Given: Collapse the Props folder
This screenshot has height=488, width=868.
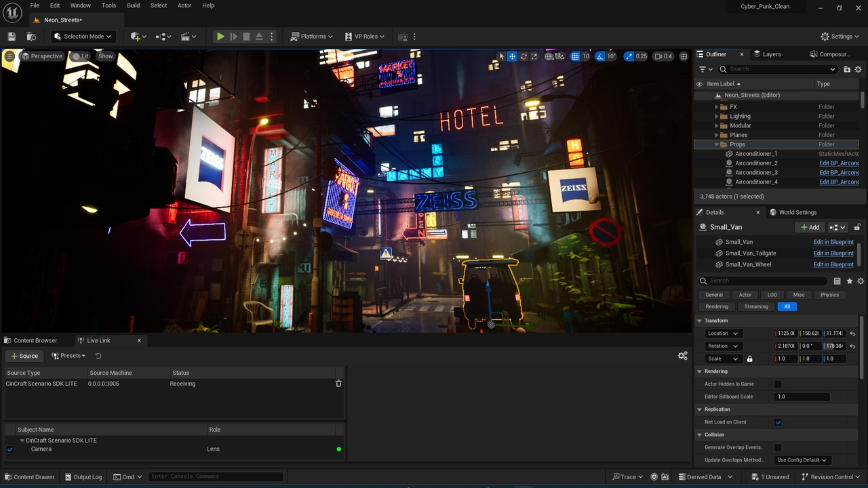Looking at the screenshot, I should pyautogui.click(x=716, y=144).
